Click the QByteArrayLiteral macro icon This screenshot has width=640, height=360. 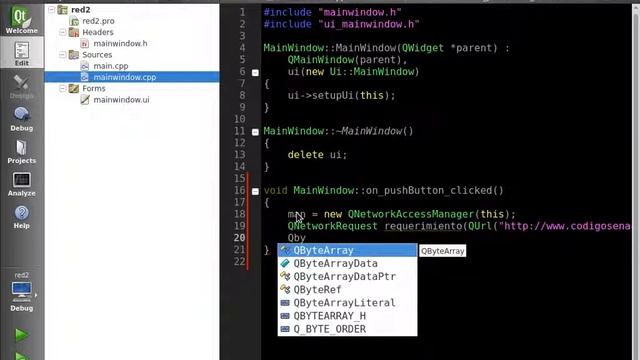285,302
